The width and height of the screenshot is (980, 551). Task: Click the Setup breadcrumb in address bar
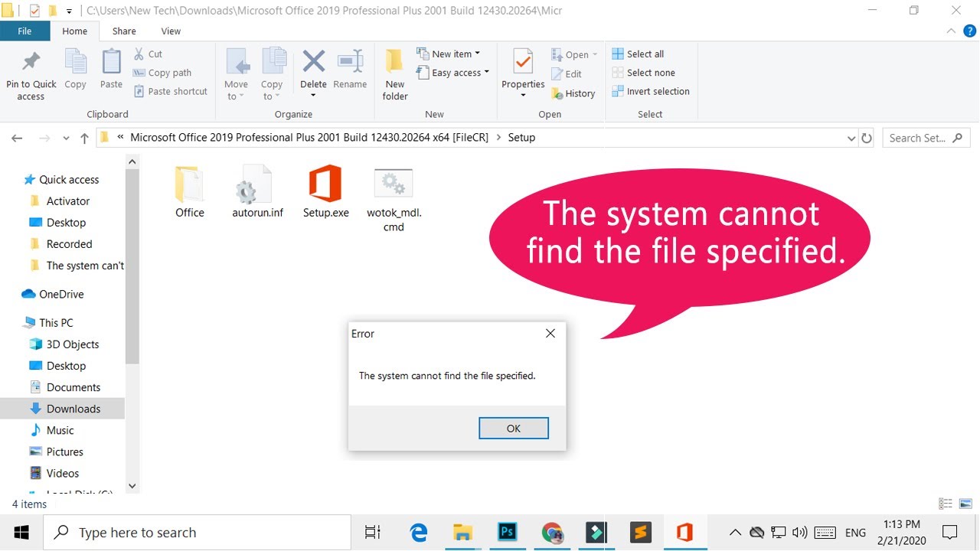521,138
